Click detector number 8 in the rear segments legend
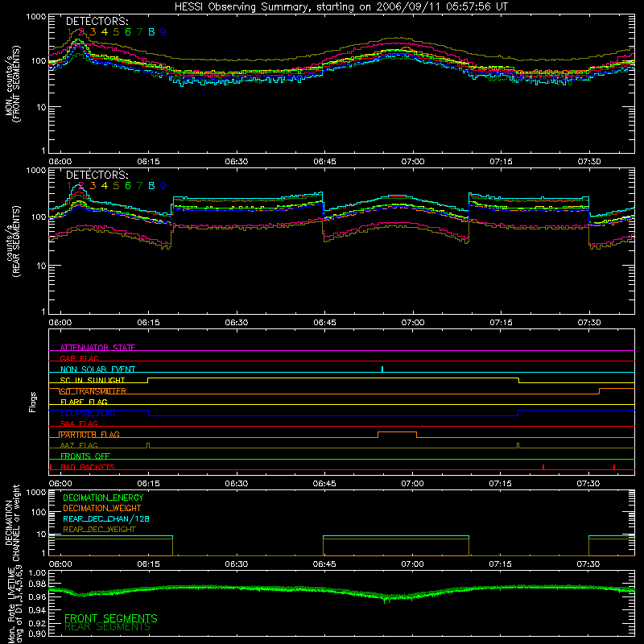 (151, 186)
